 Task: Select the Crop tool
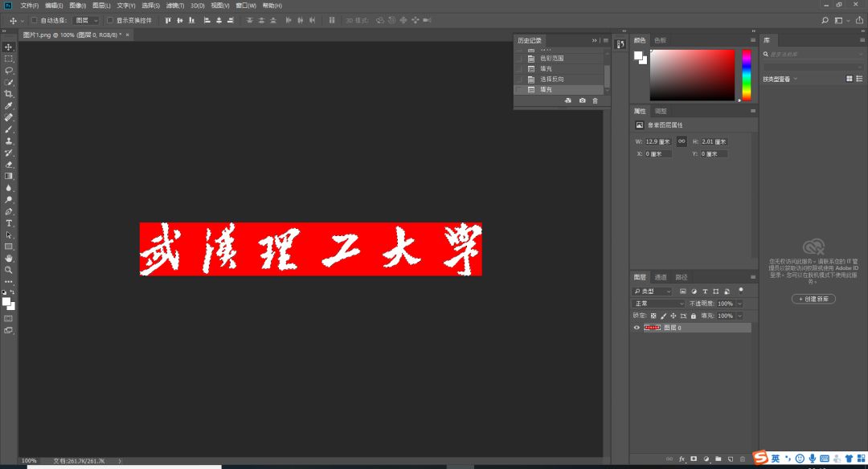(x=8, y=94)
